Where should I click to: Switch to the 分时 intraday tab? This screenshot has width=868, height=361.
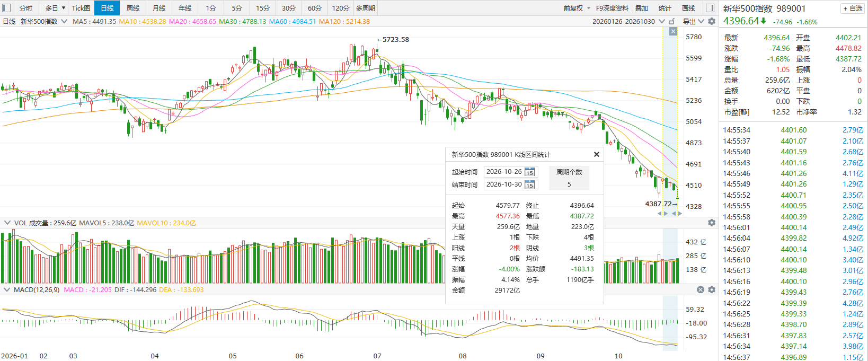coord(26,8)
